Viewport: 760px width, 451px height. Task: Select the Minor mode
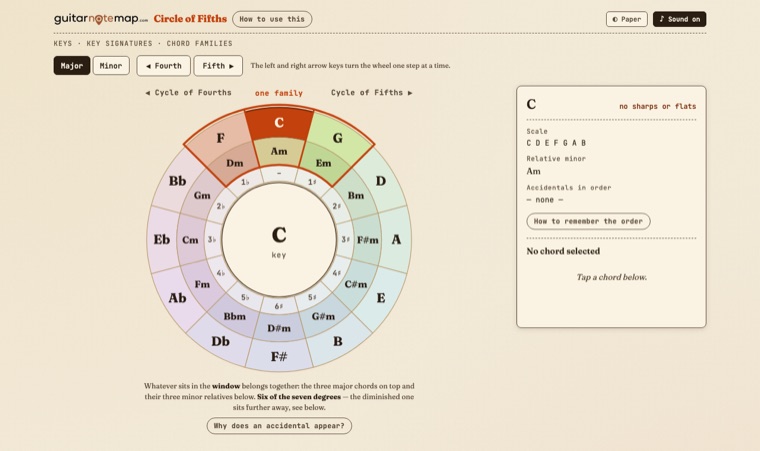point(111,65)
